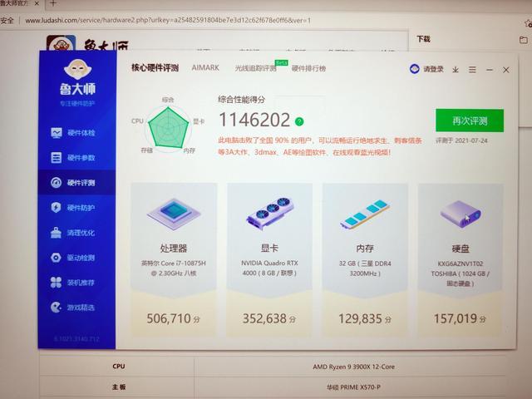Open 装机推荐 in the sidebar
Viewport: 532px width, 399px height.
[73, 283]
